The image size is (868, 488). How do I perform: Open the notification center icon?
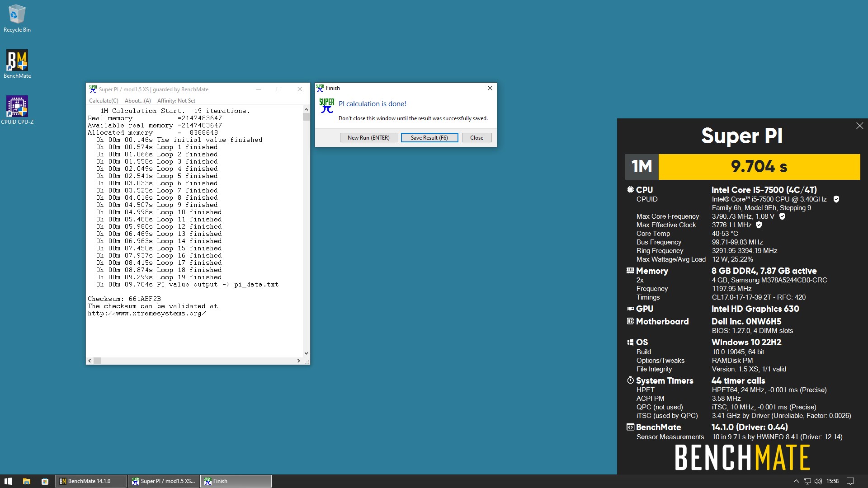click(850, 481)
